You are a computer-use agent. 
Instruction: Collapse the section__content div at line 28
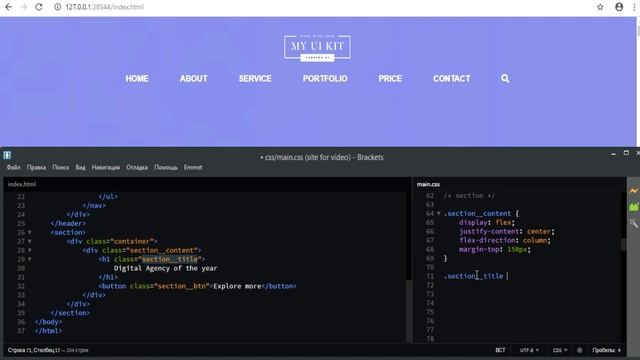click(29, 250)
